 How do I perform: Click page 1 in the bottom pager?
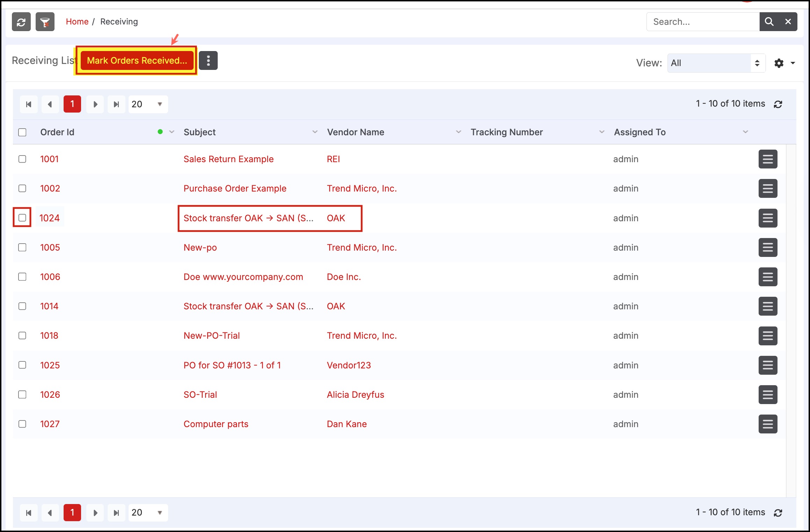[x=72, y=513]
